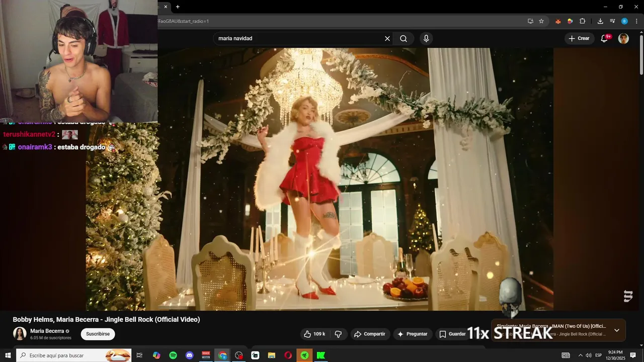Open Razer app on the taskbar
The image size is (644, 362).
(304, 355)
